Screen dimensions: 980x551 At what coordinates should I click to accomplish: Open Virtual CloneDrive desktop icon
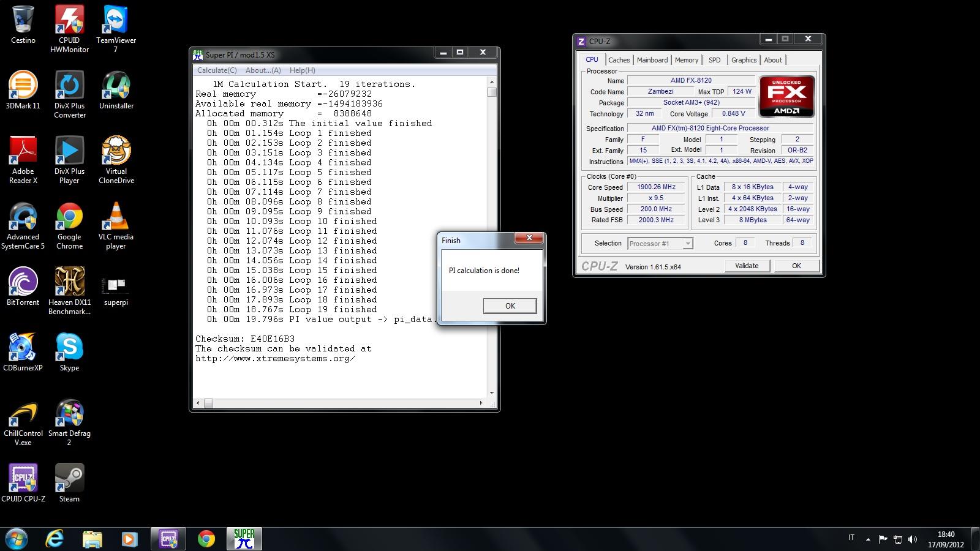tap(116, 160)
